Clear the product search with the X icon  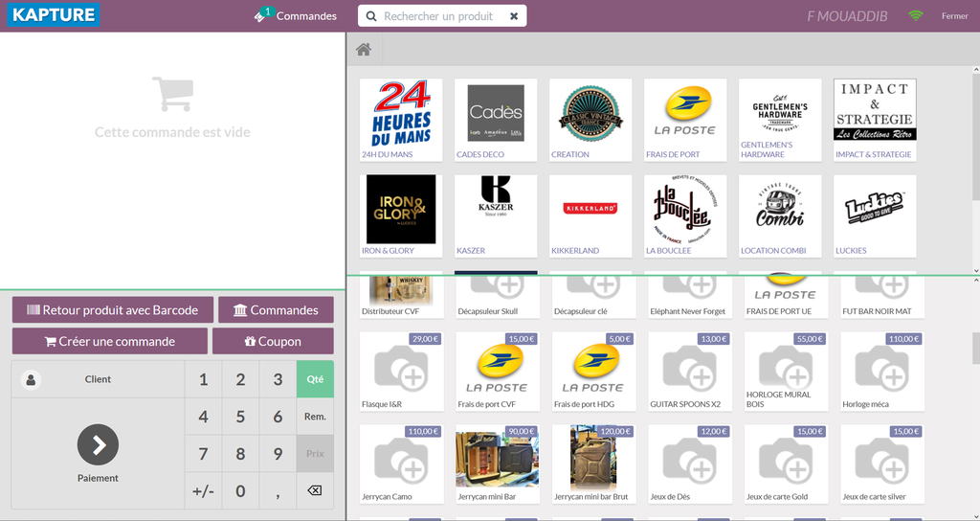514,16
